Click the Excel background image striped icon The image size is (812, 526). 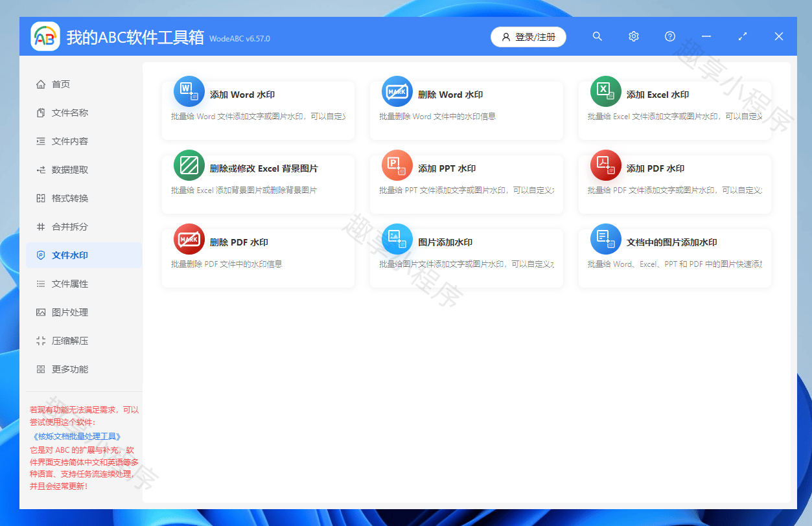189,165
